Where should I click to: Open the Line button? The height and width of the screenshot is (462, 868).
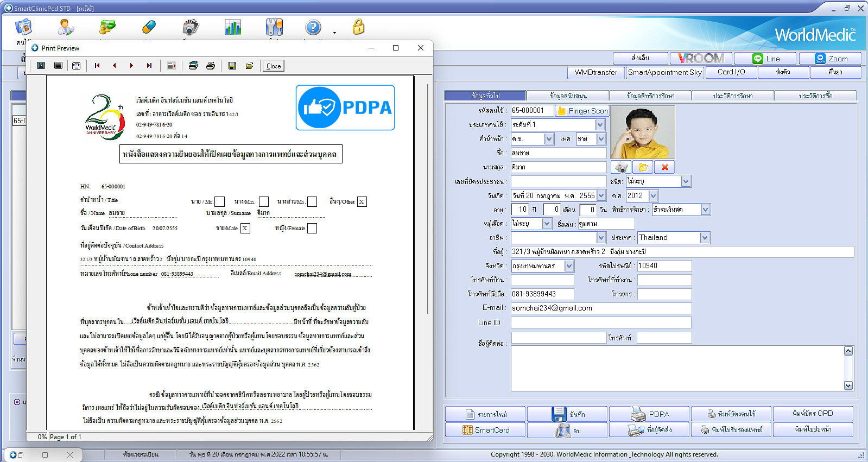click(765, 59)
